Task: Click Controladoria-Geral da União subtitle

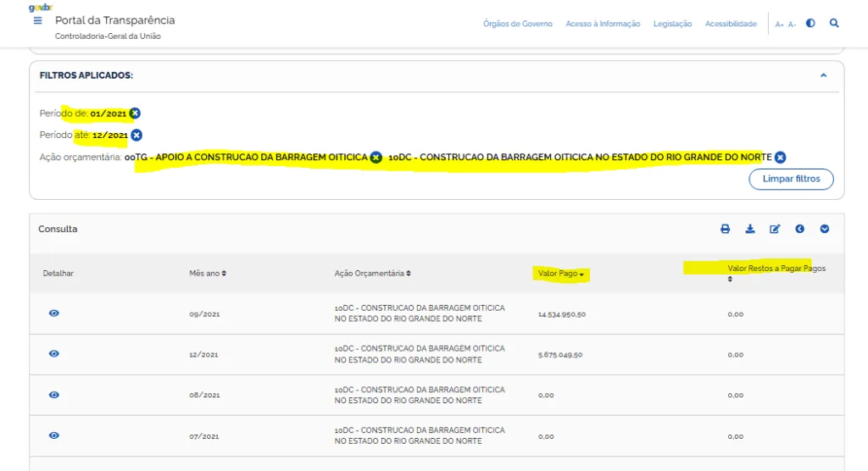Action: (108, 36)
